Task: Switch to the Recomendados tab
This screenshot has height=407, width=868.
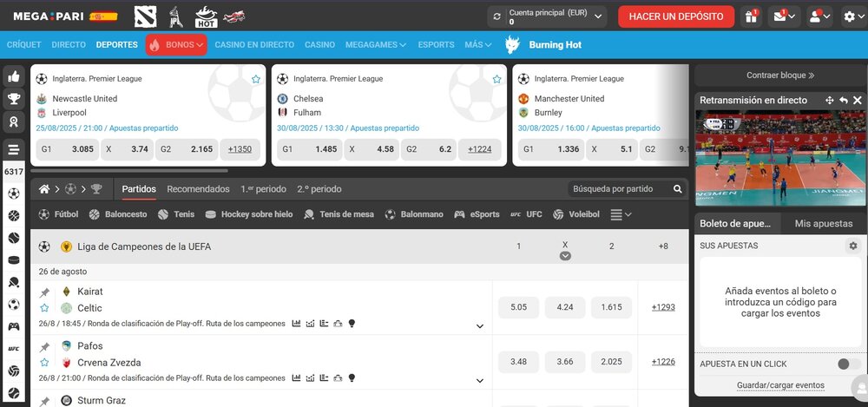Action: click(x=198, y=189)
